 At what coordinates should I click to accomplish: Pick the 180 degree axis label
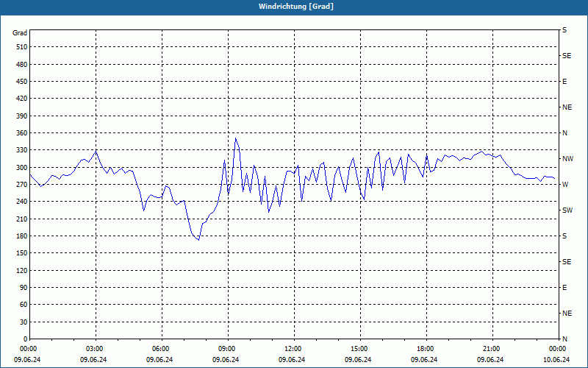click(x=21, y=236)
